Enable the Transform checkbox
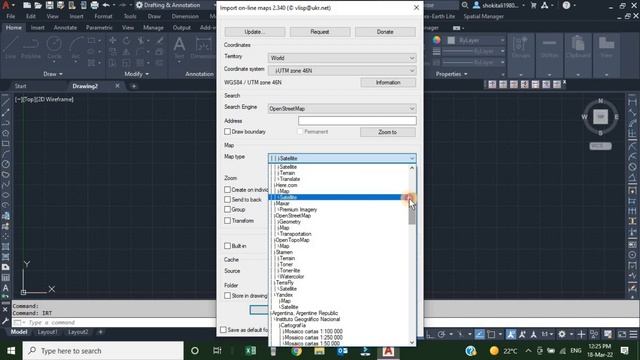 point(227,221)
